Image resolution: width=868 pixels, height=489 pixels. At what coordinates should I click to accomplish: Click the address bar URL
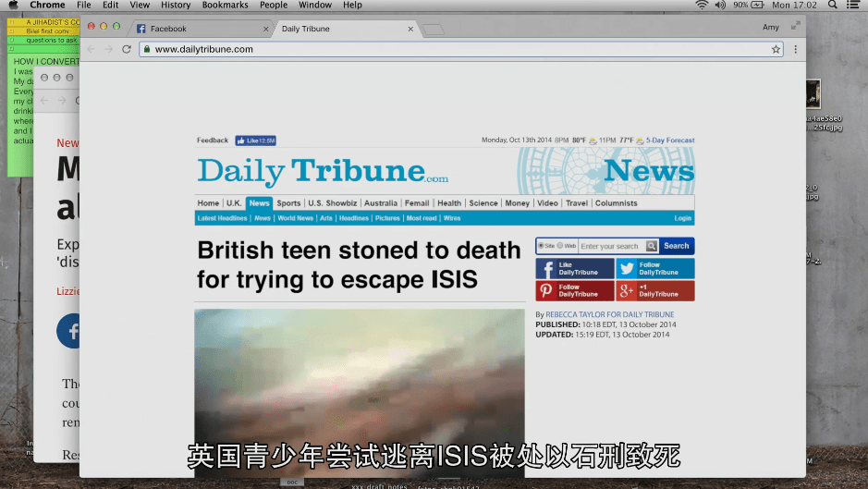click(x=203, y=49)
